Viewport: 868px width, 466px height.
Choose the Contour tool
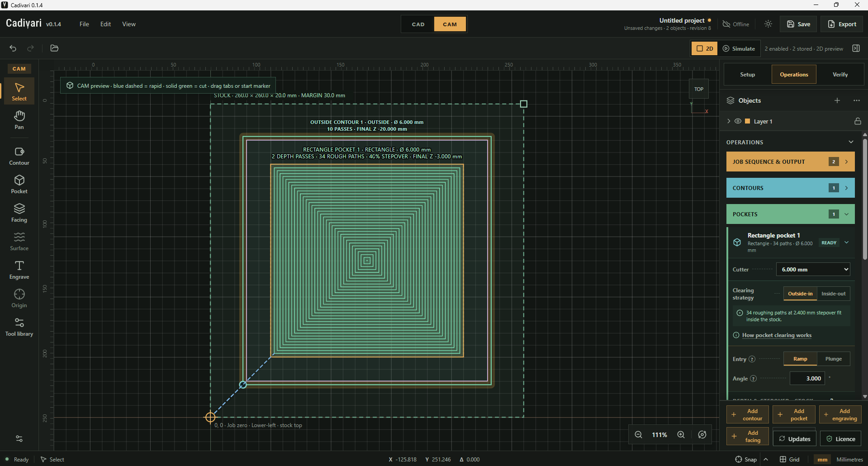point(19,156)
